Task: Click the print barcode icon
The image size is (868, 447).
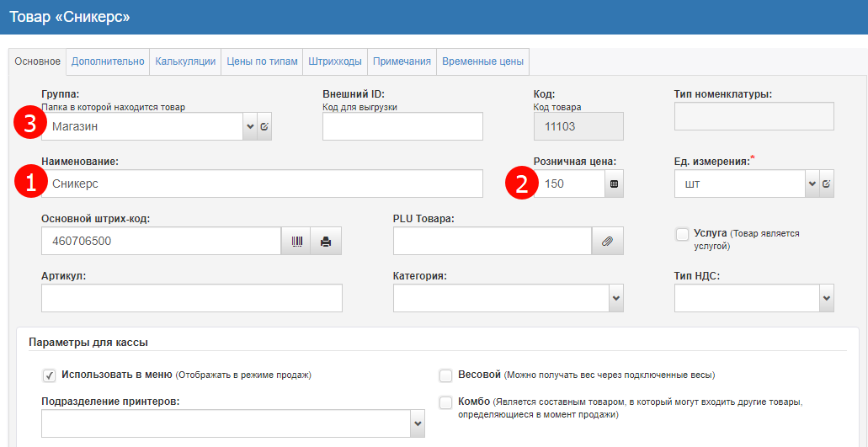Action: click(327, 242)
